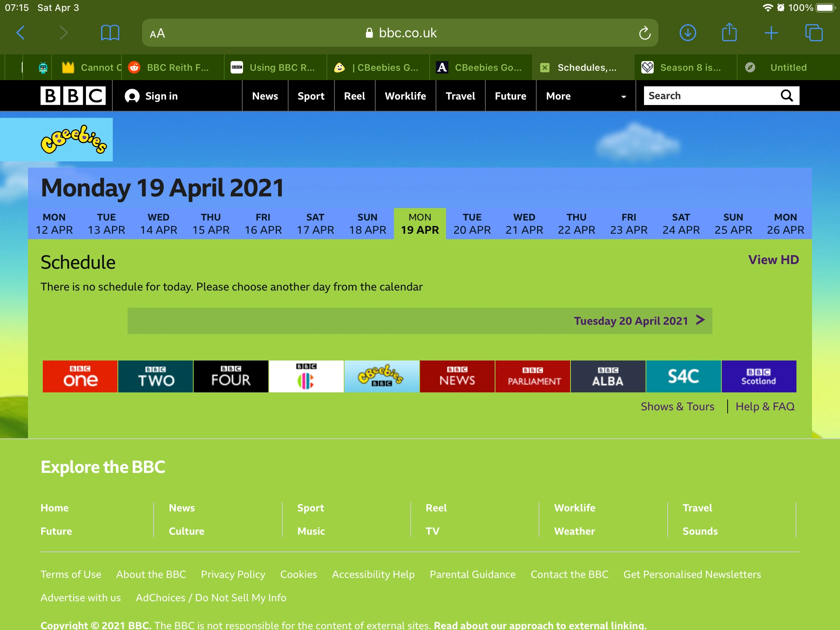Image resolution: width=840 pixels, height=630 pixels.
Task: Choose the S4C channel tile
Action: tap(683, 376)
